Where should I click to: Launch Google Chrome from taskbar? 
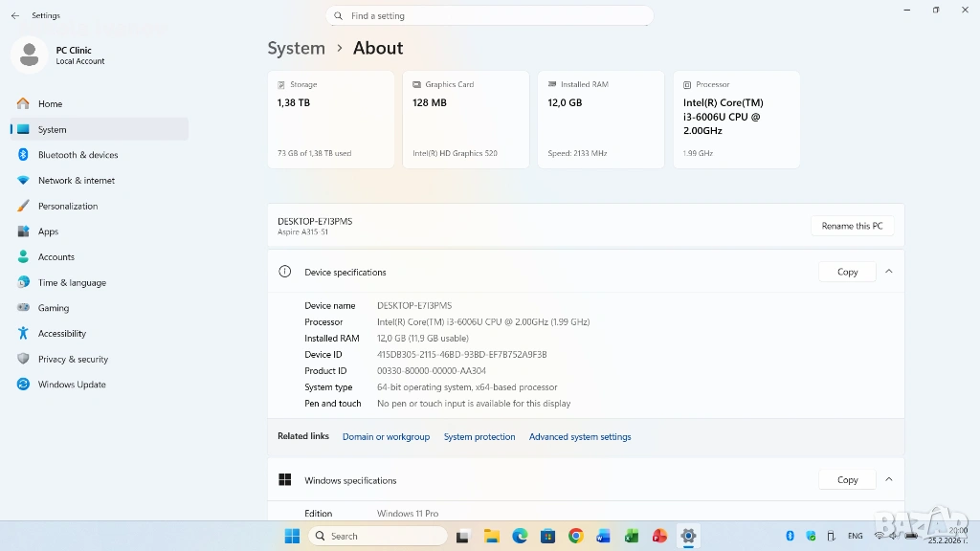pos(575,536)
